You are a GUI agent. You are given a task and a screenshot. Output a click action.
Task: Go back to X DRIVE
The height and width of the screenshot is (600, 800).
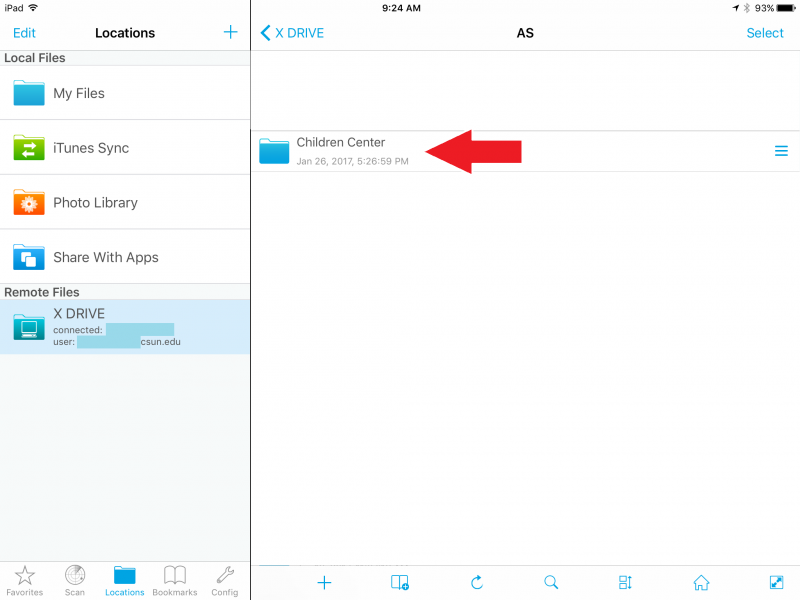(x=292, y=33)
